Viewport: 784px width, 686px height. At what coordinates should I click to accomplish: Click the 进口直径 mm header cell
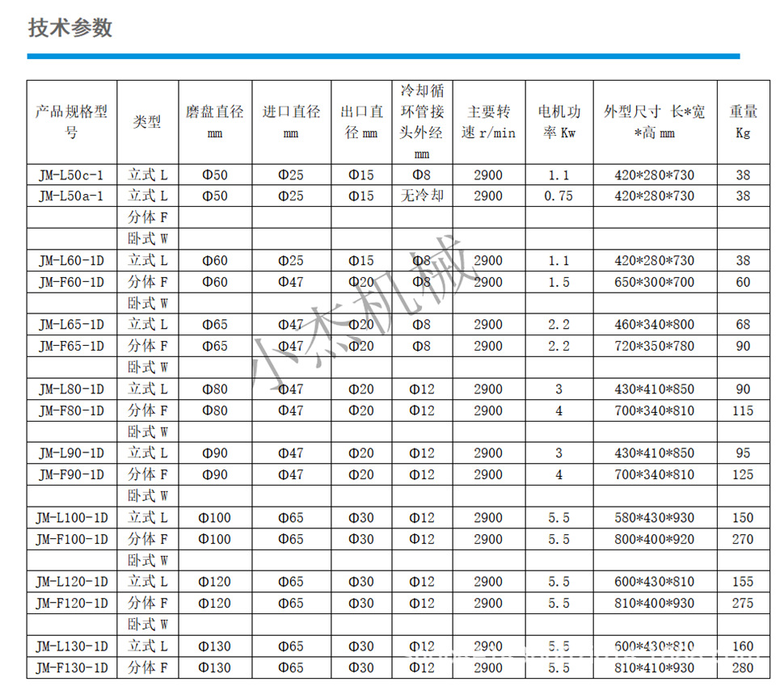point(291,122)
